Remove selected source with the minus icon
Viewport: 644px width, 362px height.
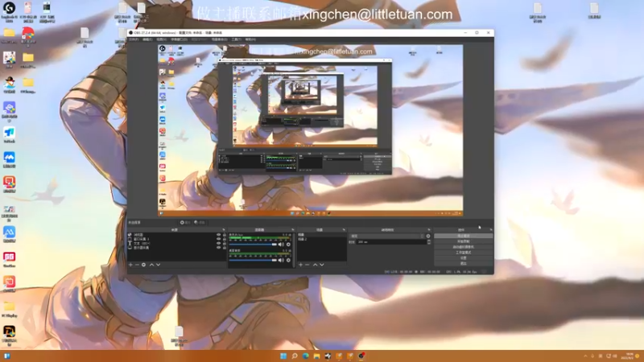[x=137, y=265]
